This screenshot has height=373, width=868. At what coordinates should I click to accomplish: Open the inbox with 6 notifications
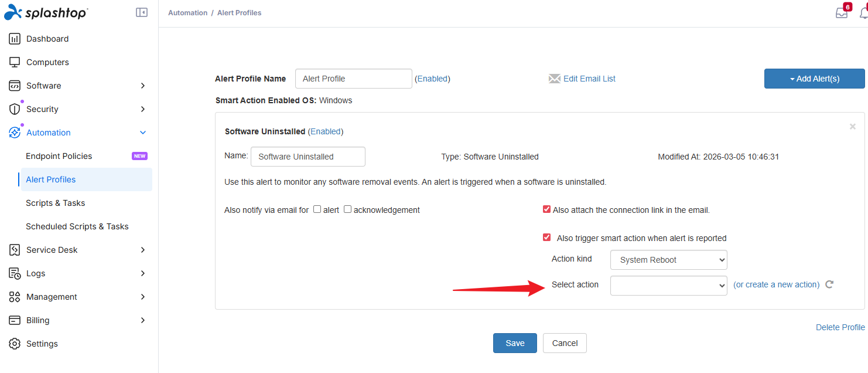point(842,12)
